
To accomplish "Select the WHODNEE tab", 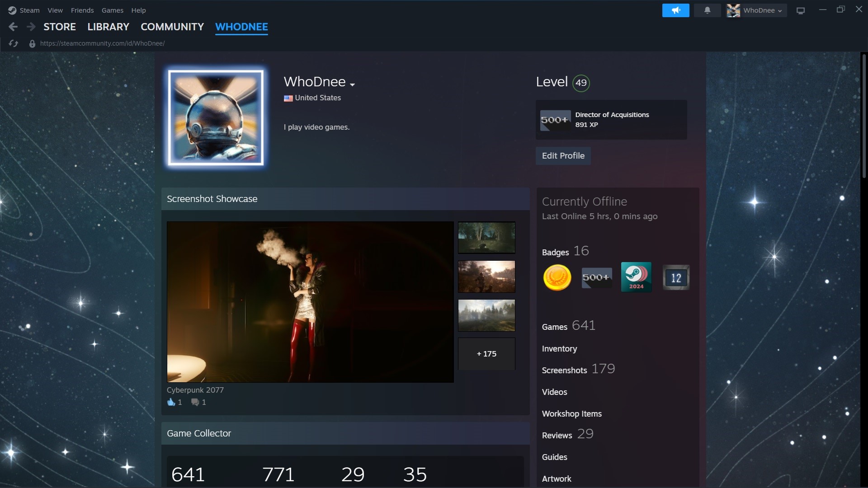I will [241, 27].
